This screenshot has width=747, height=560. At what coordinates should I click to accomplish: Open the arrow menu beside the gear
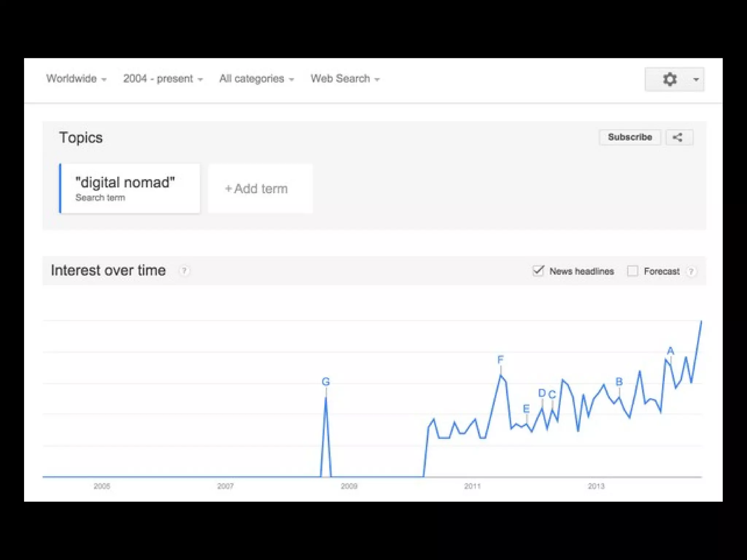pos(696,79)
